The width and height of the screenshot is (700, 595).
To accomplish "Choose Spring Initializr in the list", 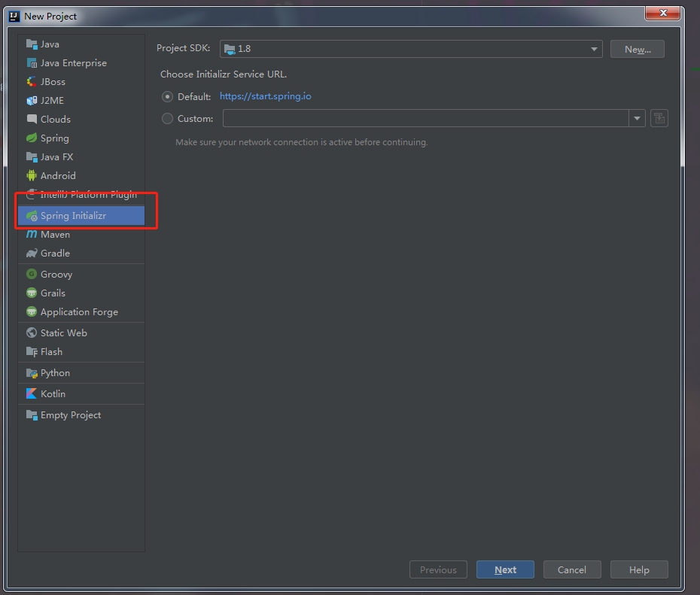I will tap(81, 215).
